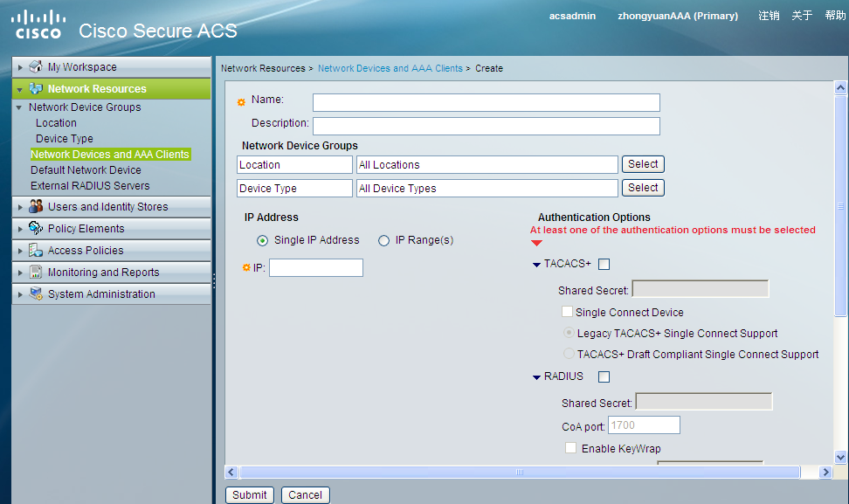
Task: Open the System Administration menu
Action: (112, 294)
